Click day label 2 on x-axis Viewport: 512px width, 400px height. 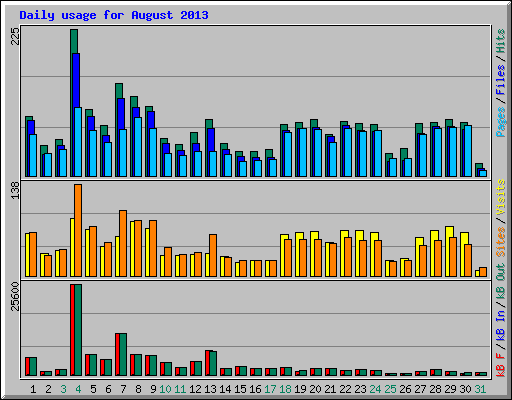pos(48,389)
